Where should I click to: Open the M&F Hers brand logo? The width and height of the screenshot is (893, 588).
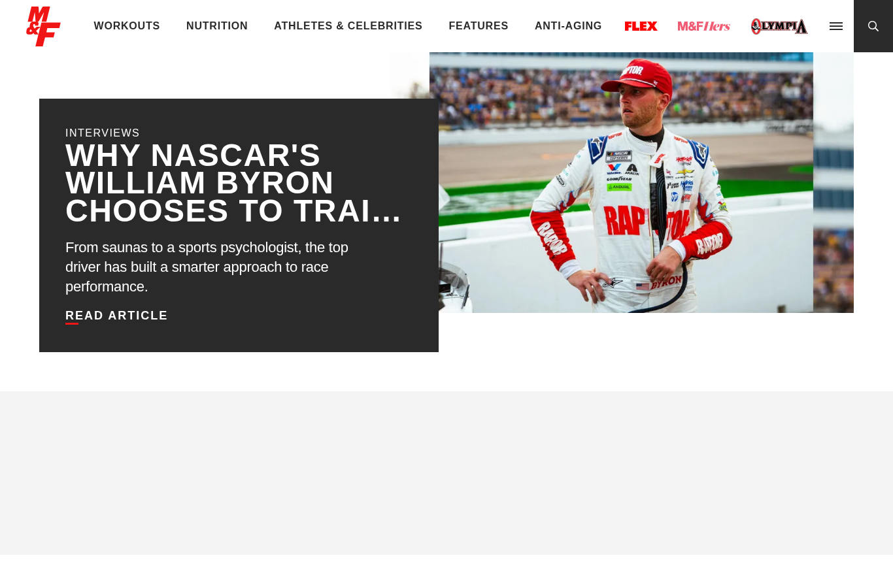[704, 26]
